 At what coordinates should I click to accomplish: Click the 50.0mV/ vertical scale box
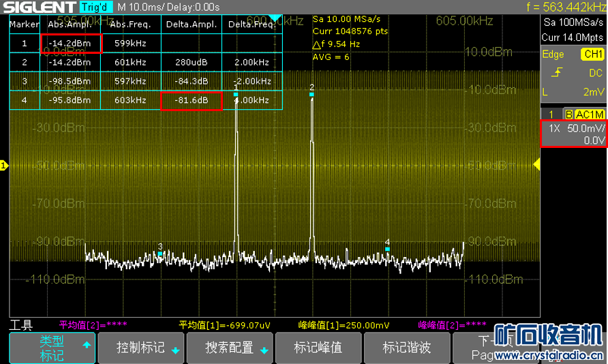(x=573, y=128)
